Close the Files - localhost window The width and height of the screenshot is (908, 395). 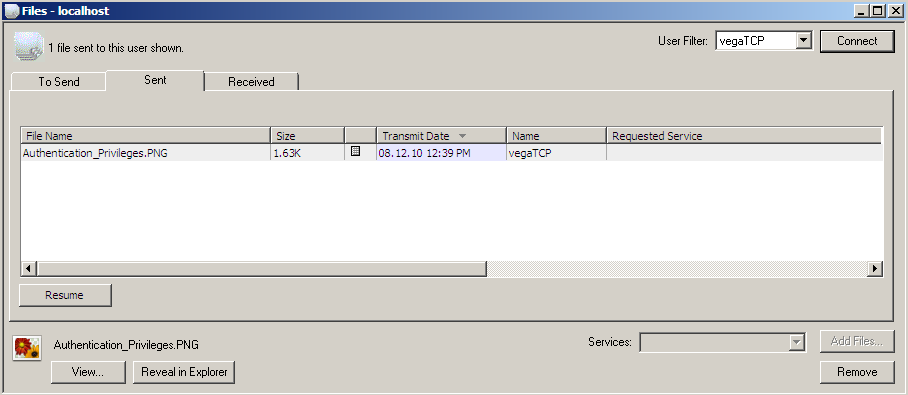895,10
